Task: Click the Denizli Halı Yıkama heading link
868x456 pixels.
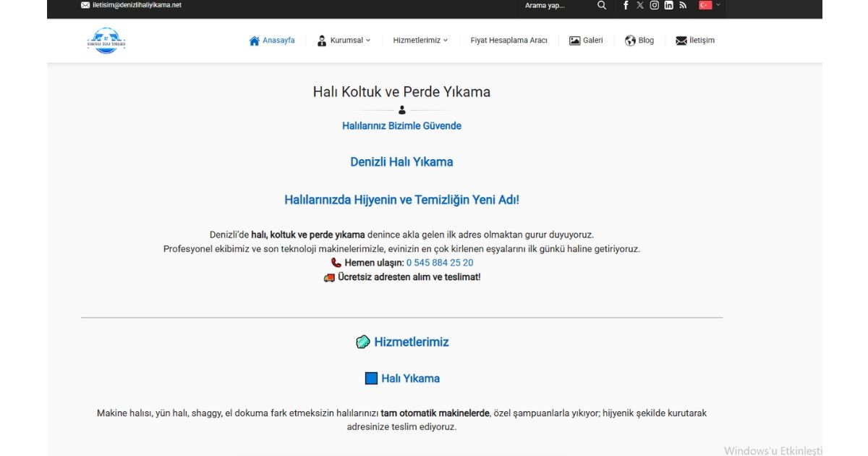Action: coord(401,162)
